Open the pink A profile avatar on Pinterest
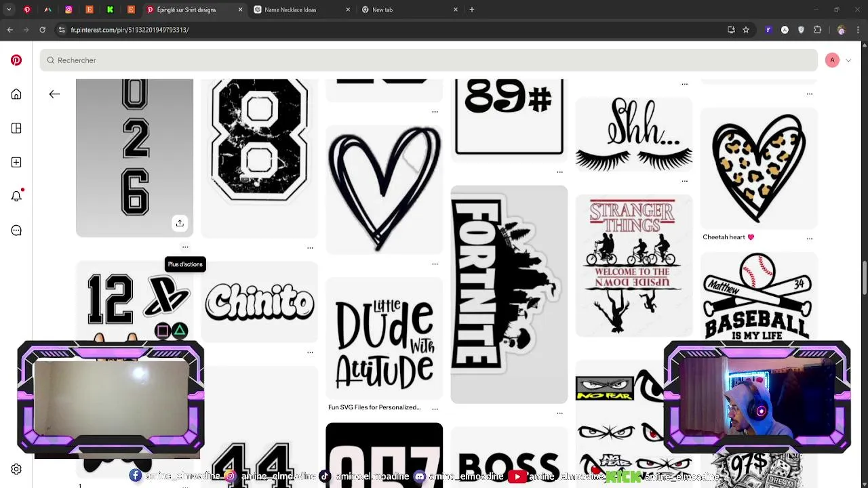This screenshot has height=488, width=868. point(832,60)
